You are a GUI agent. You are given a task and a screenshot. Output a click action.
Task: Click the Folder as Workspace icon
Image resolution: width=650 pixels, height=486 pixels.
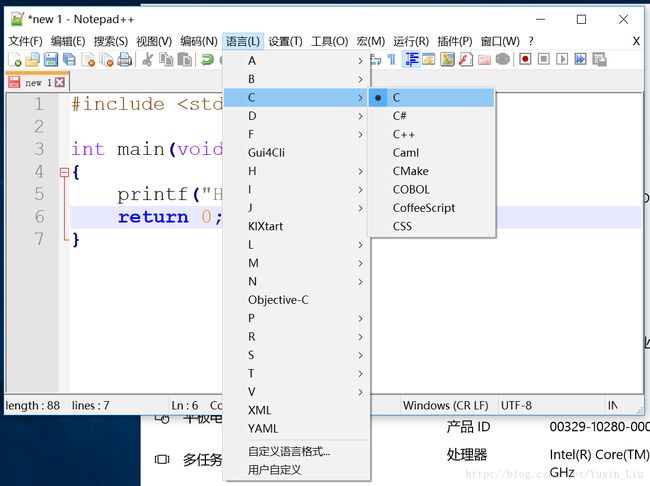click(x=484, y=60)
